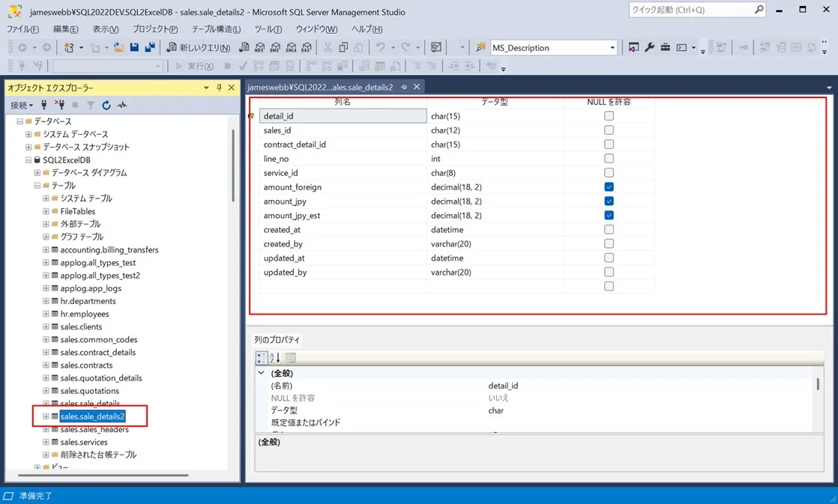Click the Copy toolbar icon
Image resolution: width=838 pixels, height=504 pixels.
[343, 47]
